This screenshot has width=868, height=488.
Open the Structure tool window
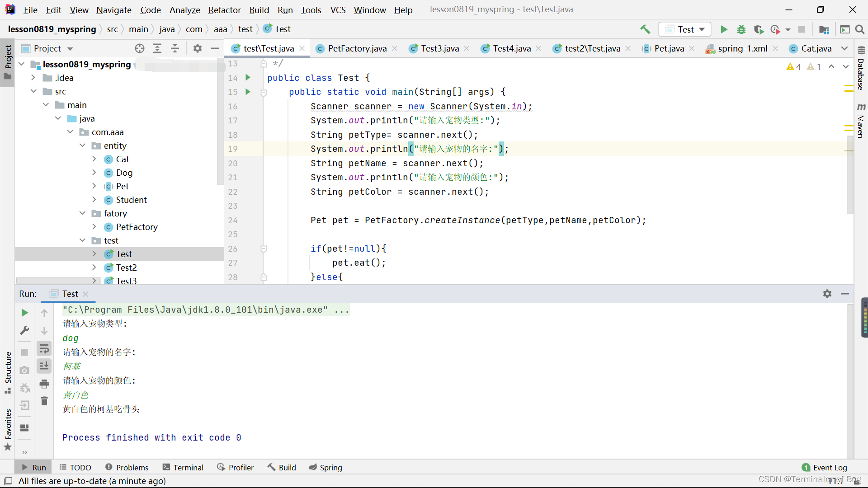[x=8, y=372]
